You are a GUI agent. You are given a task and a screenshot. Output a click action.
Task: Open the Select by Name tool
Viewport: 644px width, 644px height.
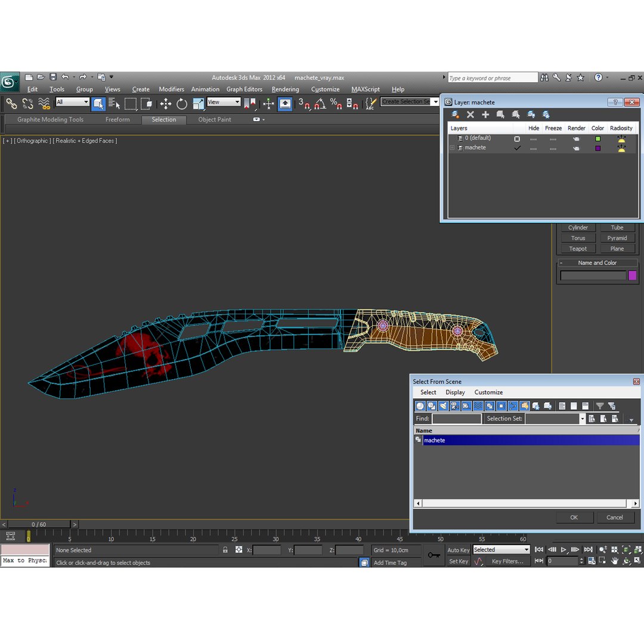[114, 104]
